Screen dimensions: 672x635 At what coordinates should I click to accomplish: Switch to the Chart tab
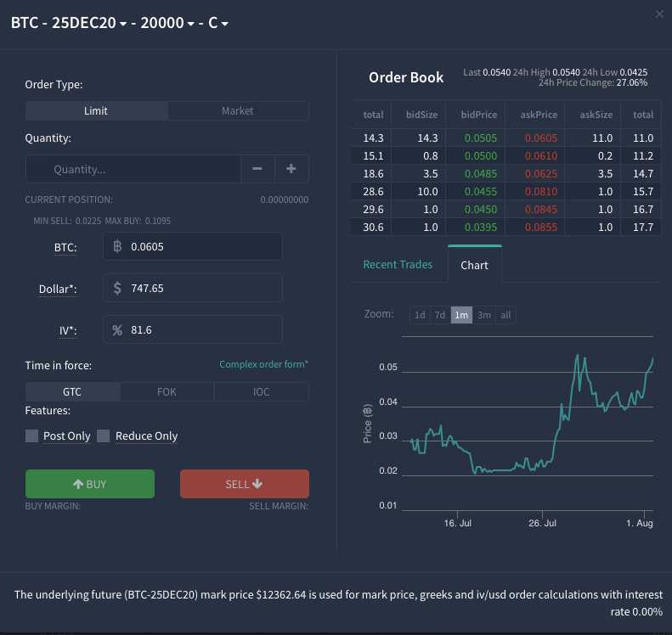coord(474,265)
